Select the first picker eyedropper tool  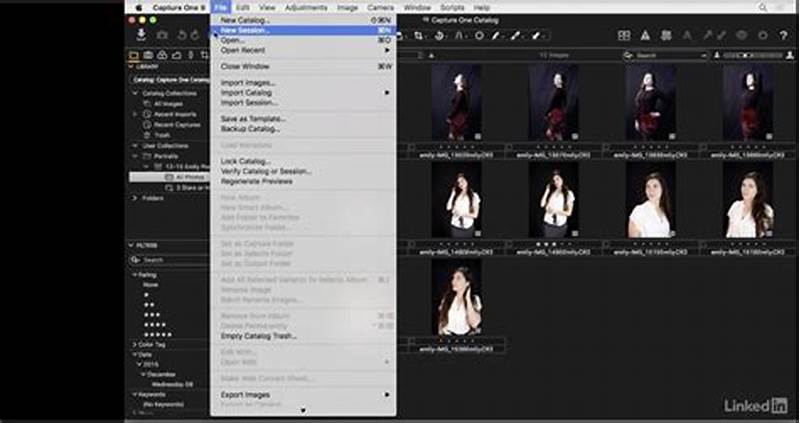pyautogui.click(x=495, y=36)
